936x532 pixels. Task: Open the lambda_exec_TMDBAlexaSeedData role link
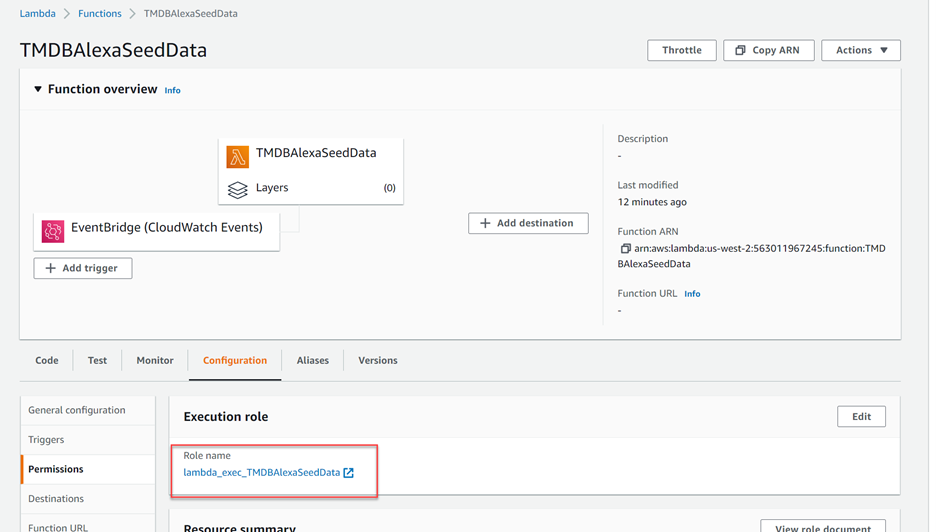click(x=261, y=473)
